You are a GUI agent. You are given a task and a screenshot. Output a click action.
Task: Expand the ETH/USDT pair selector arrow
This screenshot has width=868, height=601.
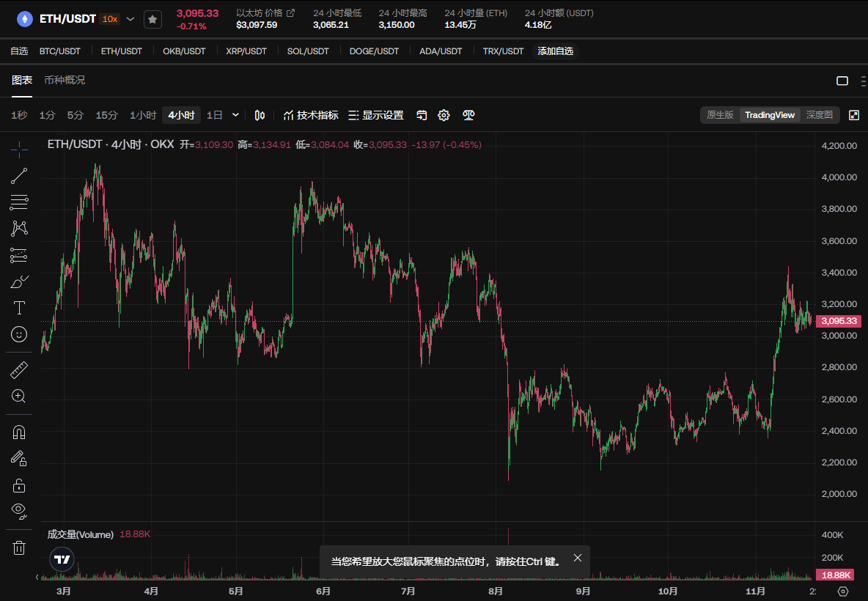click(130, 19)
